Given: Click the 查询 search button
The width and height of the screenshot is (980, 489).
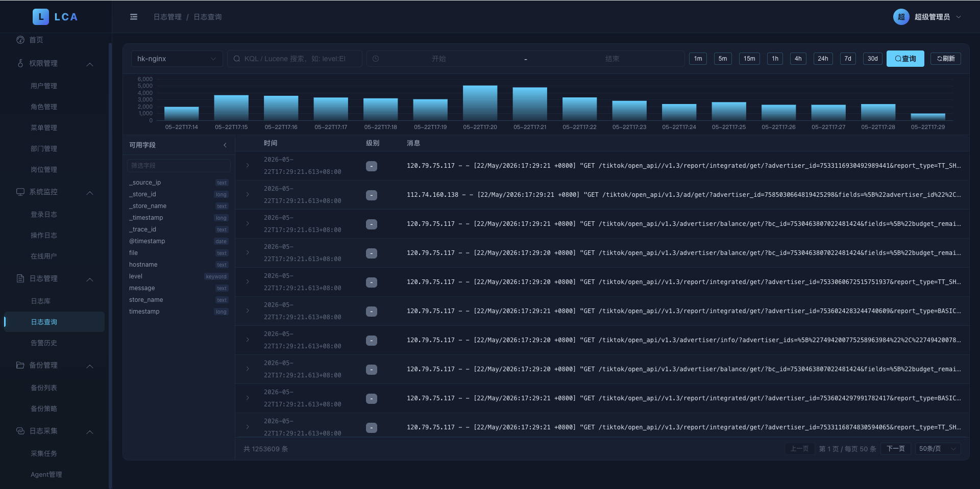Looking at the screenshot, I should [x=905, y=59].
